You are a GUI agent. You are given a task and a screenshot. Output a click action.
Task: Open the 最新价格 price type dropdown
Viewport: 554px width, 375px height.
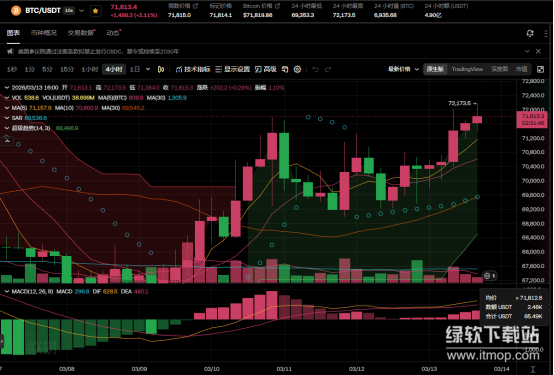click(403, 69)
